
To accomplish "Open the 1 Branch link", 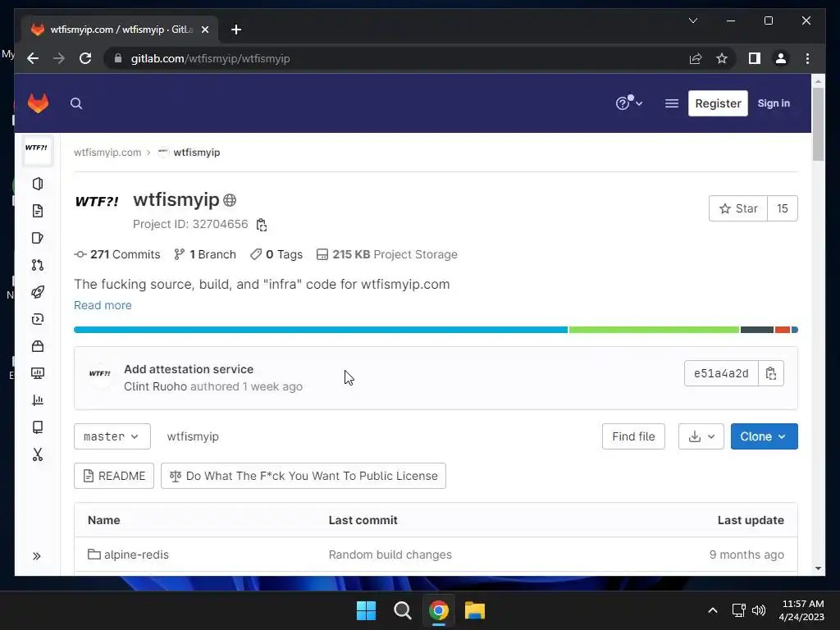I will click(205, 254).
